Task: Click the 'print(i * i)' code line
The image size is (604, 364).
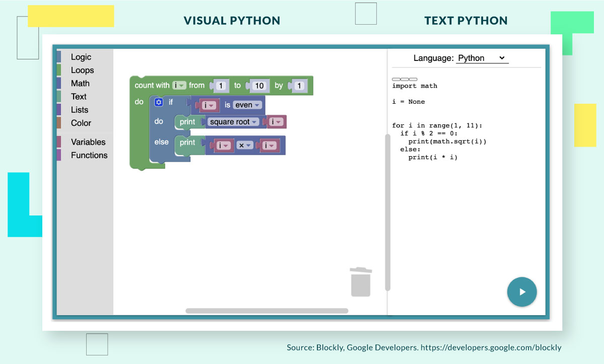Action: 433,157
